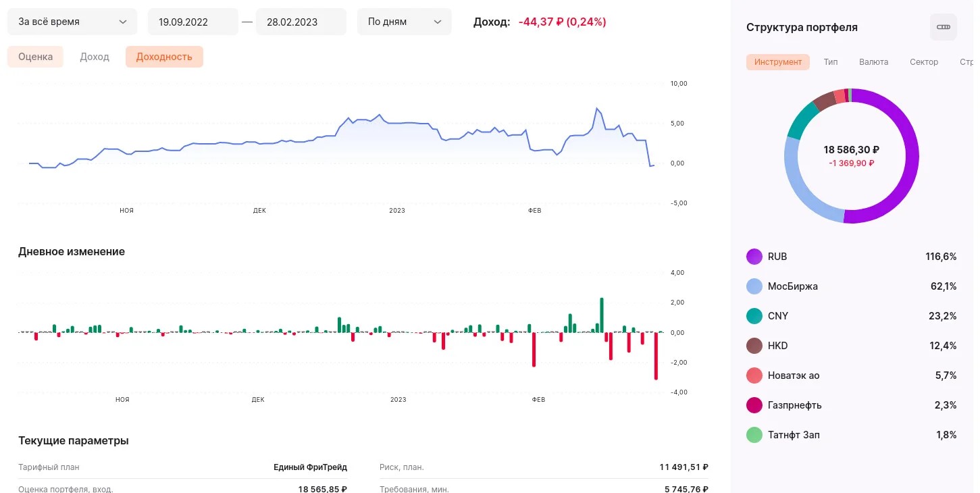Screen dimensions: 980x493
Task: Switch structure view to 'Сектор'
Action: click(924, 62)
